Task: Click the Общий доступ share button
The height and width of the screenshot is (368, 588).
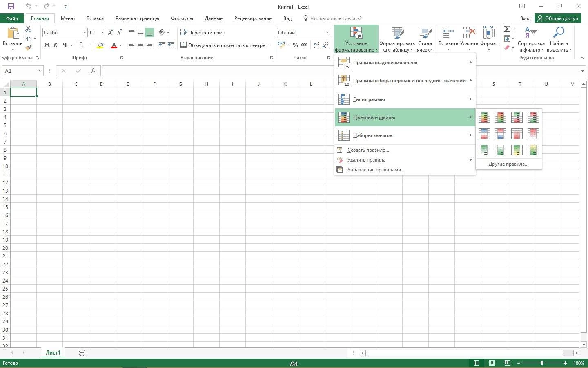Action: pos(558,18)
